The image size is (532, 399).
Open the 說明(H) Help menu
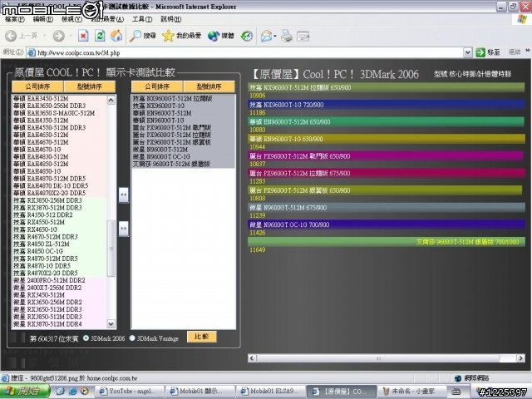point(171,19)
